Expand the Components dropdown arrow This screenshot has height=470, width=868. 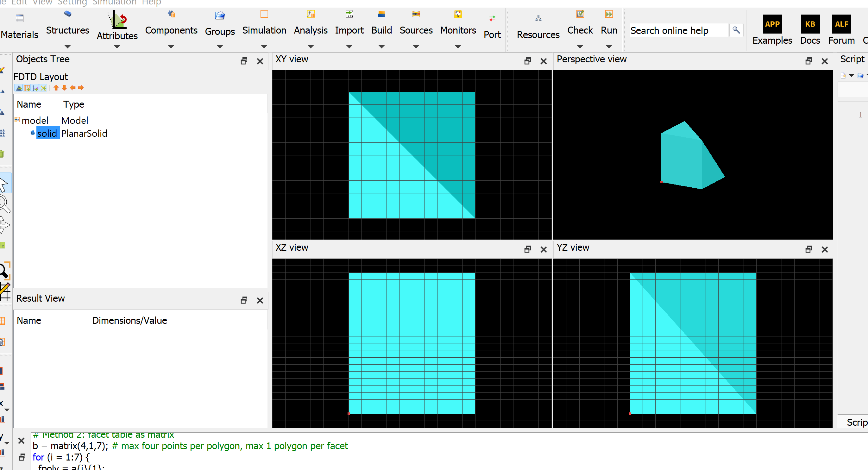(171, 47)
